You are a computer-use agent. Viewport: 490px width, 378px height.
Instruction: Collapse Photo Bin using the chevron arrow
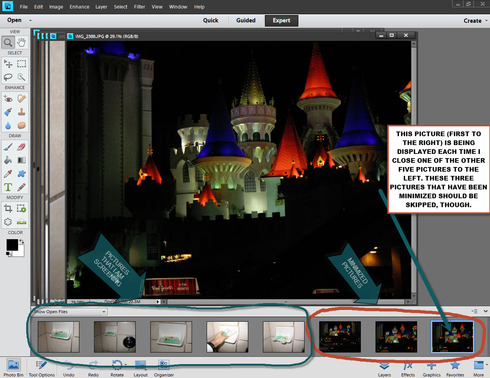coord(485,311)
